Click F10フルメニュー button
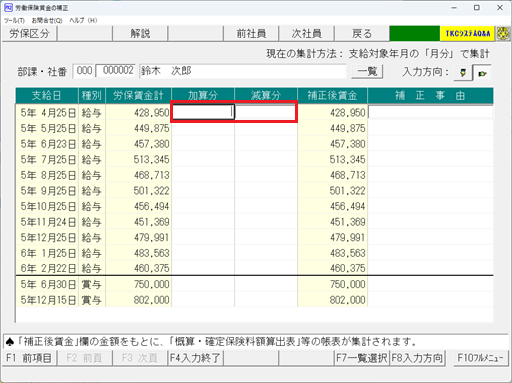512x383 pixels. pyautogui.click(x=481, y=358)
